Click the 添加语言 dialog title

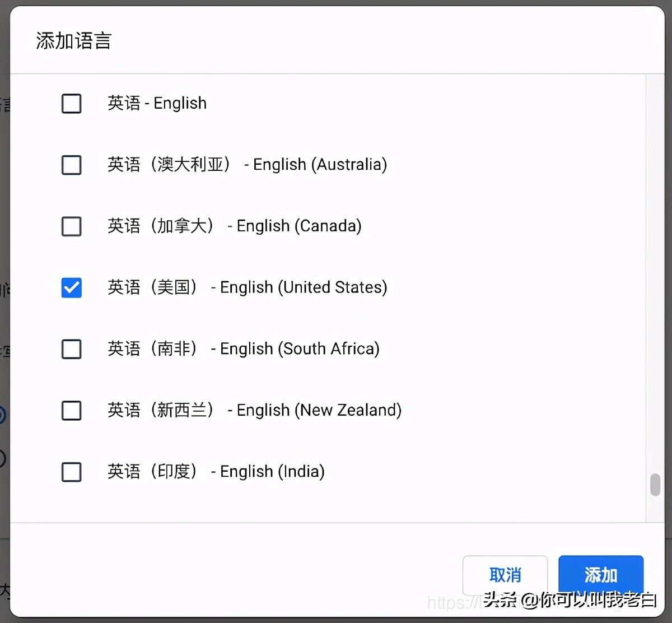(x=73, y=41)
